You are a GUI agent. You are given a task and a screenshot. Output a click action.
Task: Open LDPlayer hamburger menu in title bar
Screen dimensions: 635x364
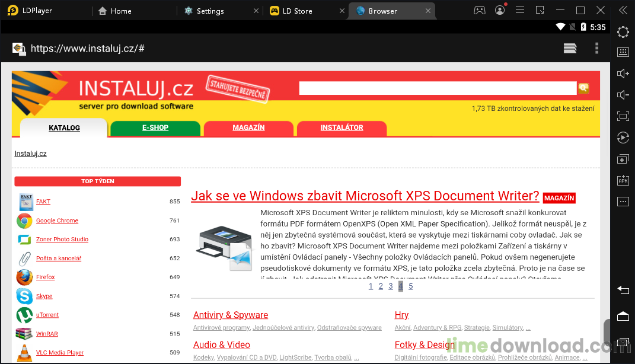click(520, 10)
